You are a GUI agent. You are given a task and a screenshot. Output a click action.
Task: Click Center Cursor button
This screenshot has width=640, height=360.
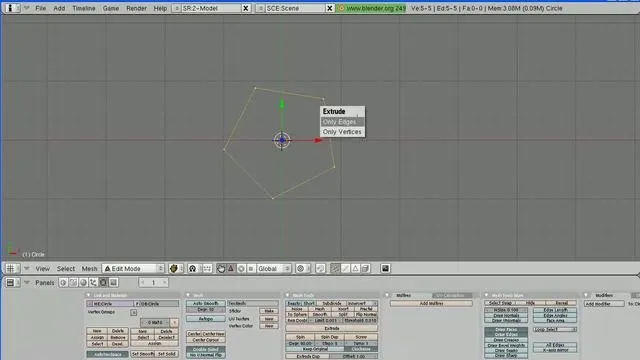[206, 340]
